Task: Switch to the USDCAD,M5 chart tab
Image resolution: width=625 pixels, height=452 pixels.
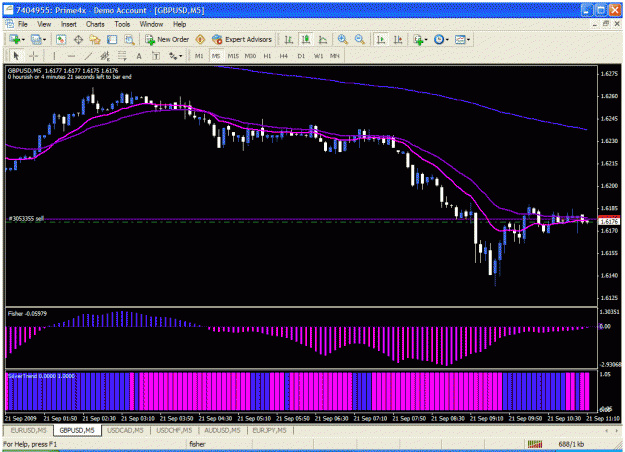Action: 125,430
